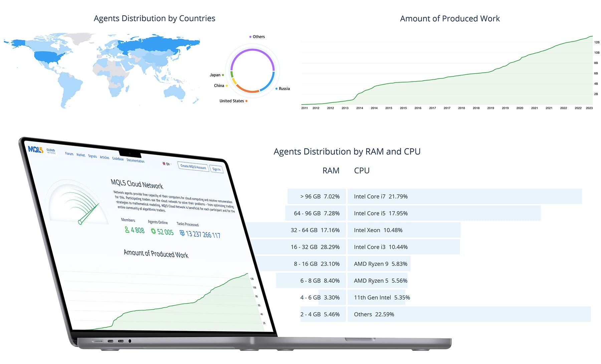Click the Japan green legend dot
This screenshot has width=601, height=364.
coord(222,75)
